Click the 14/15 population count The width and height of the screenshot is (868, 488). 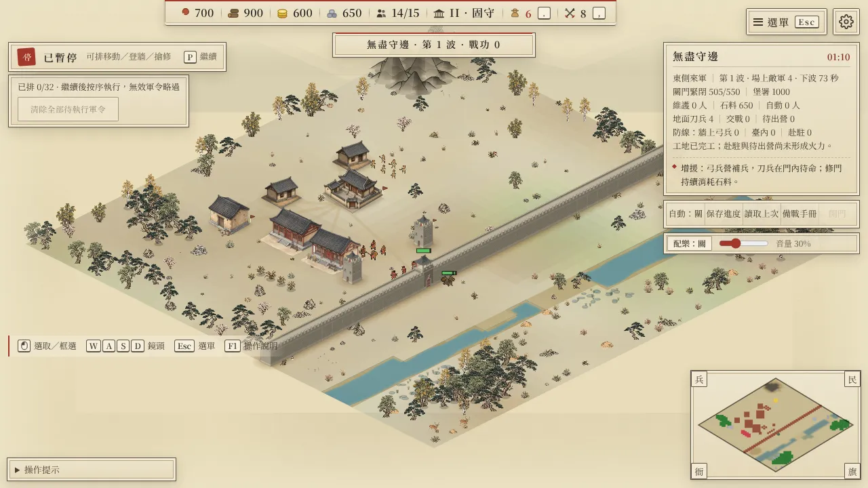406,13
